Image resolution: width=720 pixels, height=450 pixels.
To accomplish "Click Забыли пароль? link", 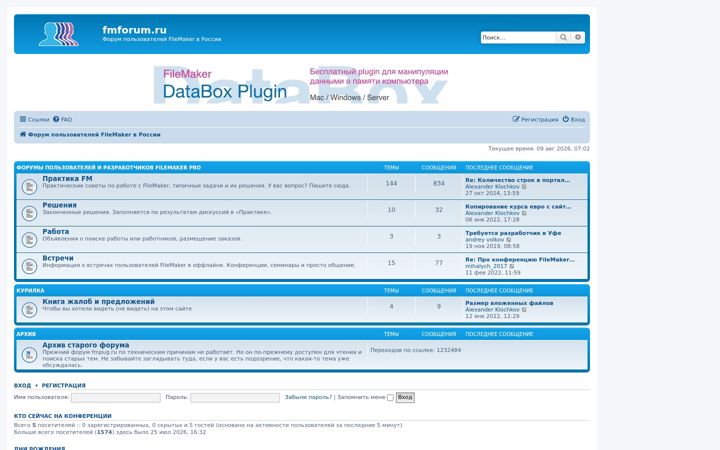I will pos(308,397).
